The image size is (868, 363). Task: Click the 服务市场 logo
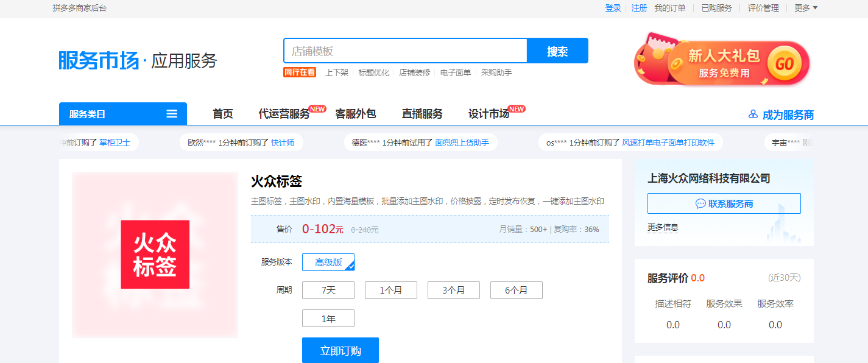99,60
